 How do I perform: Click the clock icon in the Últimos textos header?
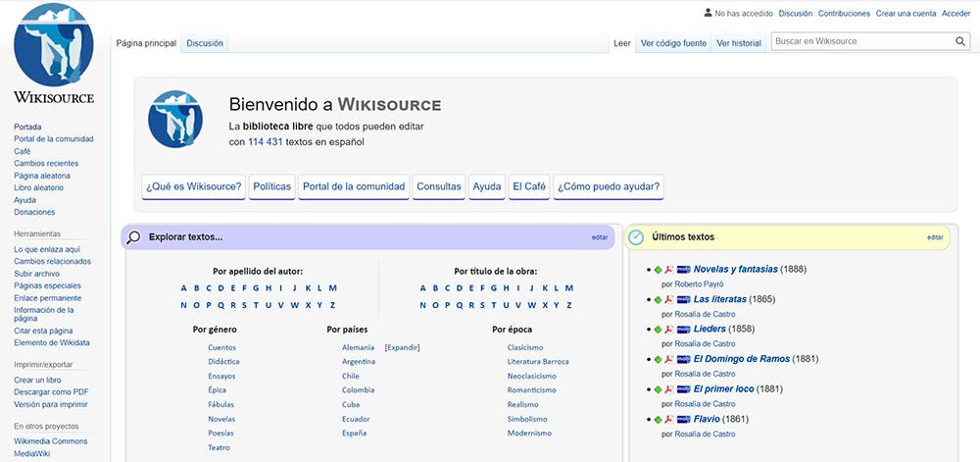(x=636, y=236)
